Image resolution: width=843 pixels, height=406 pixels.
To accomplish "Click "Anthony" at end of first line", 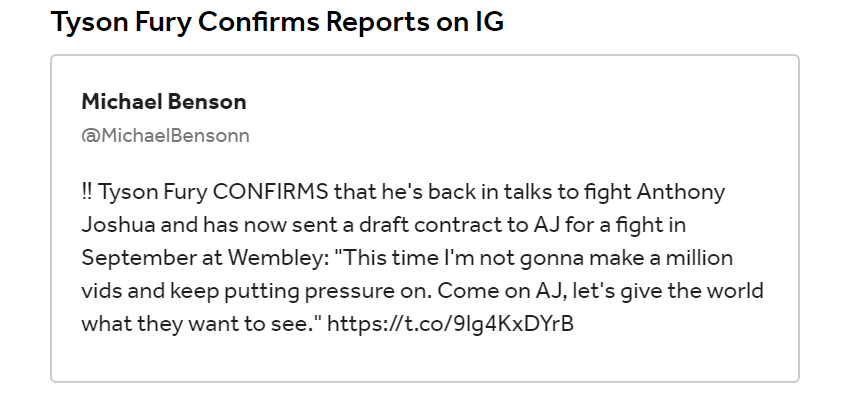I will point(681,193).
